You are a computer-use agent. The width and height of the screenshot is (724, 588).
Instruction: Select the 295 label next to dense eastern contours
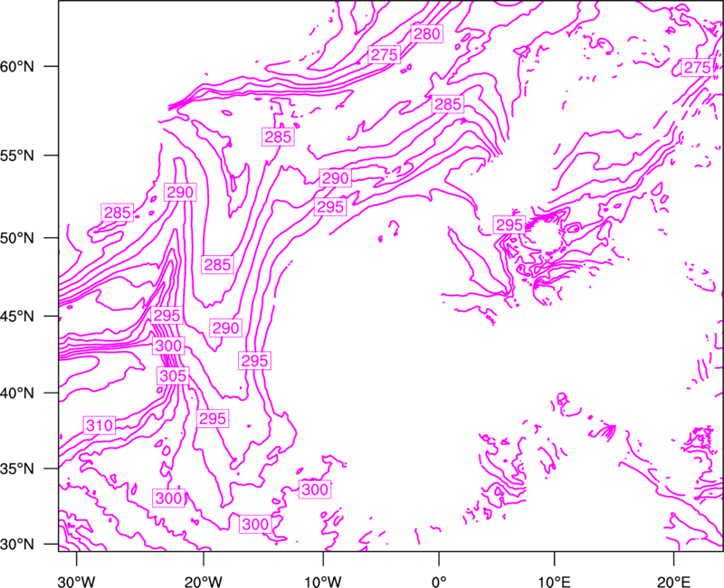click(x=510, y=225)
